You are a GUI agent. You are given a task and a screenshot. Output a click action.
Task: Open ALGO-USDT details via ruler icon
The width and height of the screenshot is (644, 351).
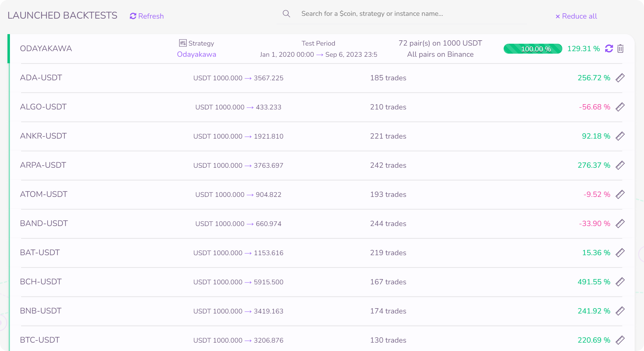click(620, 107)
